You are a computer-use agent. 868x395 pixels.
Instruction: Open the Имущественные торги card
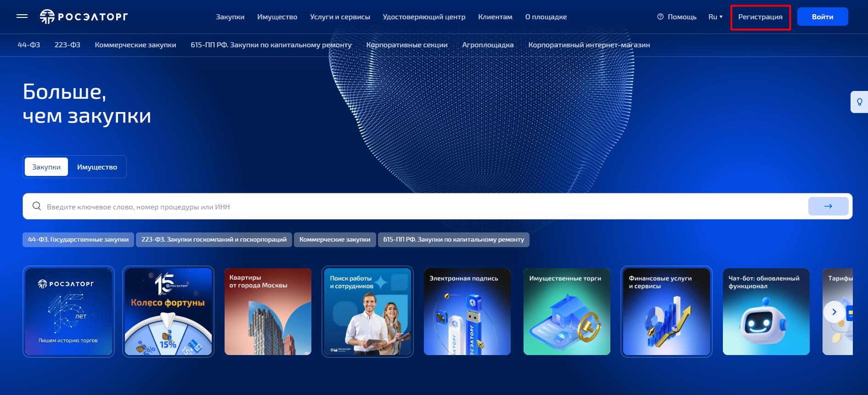pos(567,311)
